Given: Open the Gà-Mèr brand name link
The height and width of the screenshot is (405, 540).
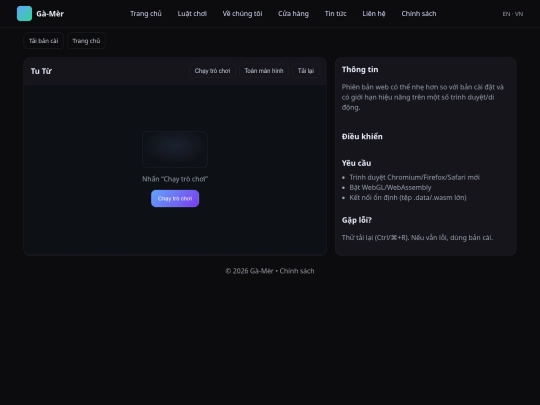Looking at the screenshot, I should point(50,14).
